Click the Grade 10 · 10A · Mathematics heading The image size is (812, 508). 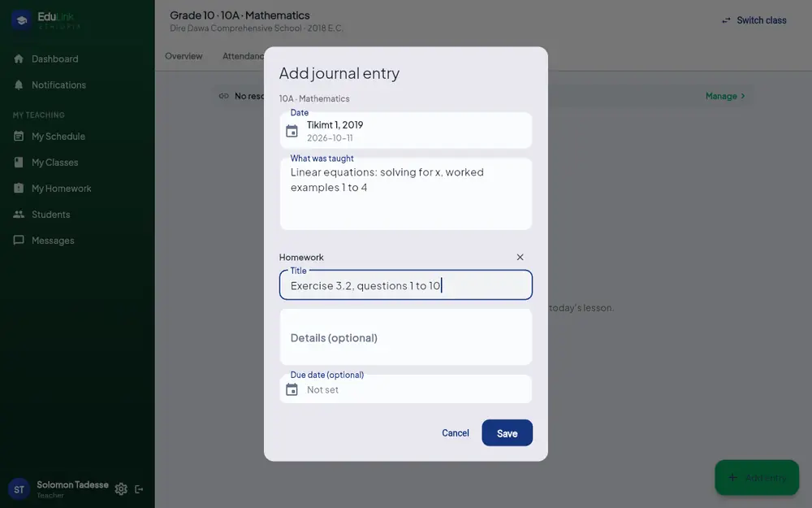pos(240,15)
